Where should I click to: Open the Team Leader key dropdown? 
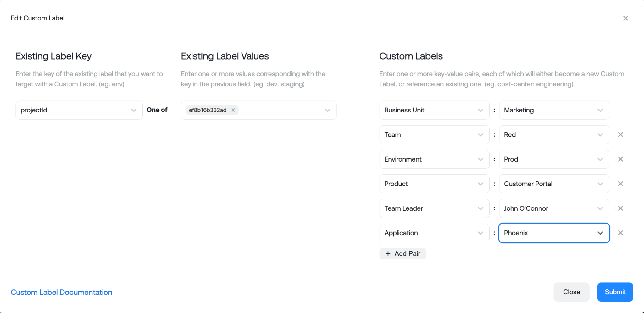480,208
